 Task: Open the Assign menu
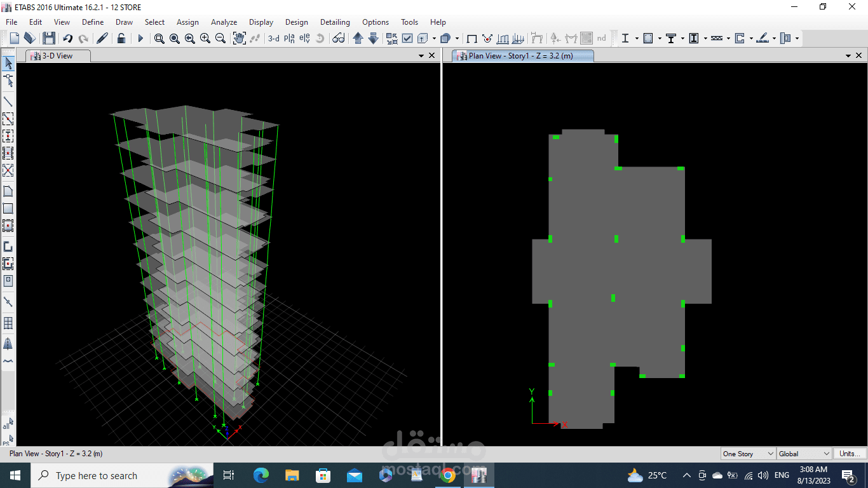(187, 22)
